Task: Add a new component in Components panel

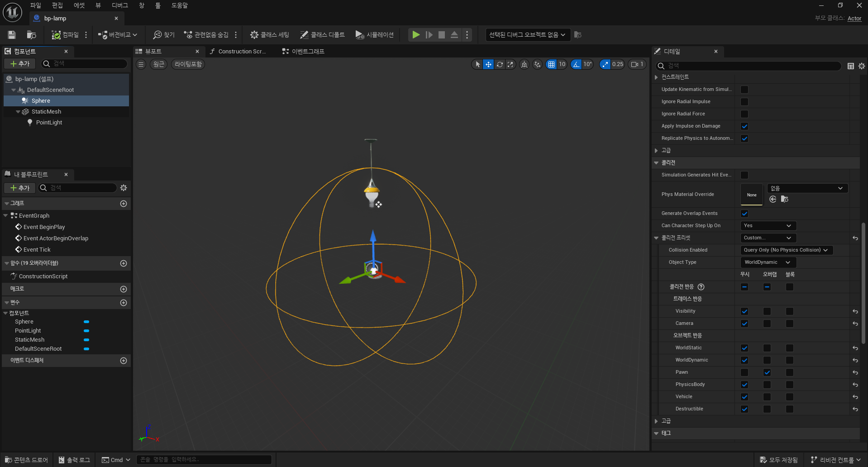Action: pos(20,64)
